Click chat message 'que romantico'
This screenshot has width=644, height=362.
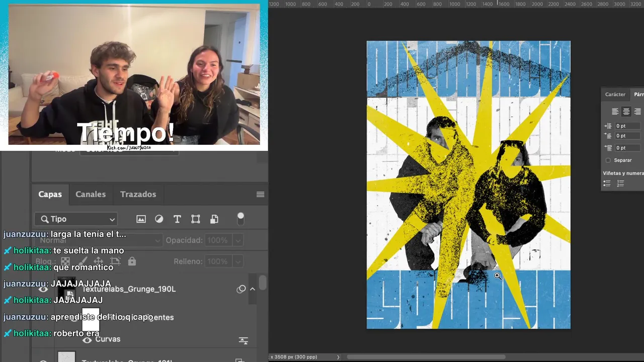click(x=83, y=267)
